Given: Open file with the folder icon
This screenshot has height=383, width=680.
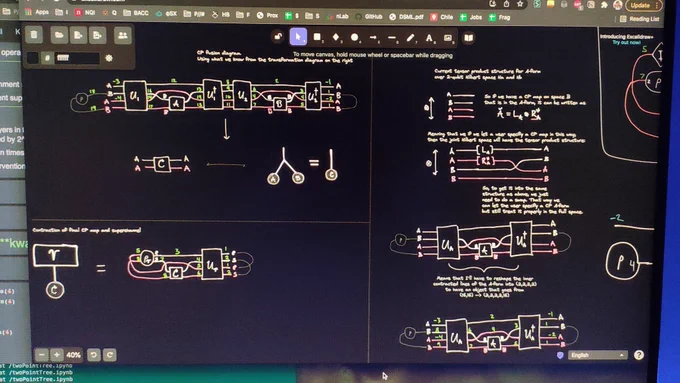Looking at the screenshot, I should tap(59, 35).
